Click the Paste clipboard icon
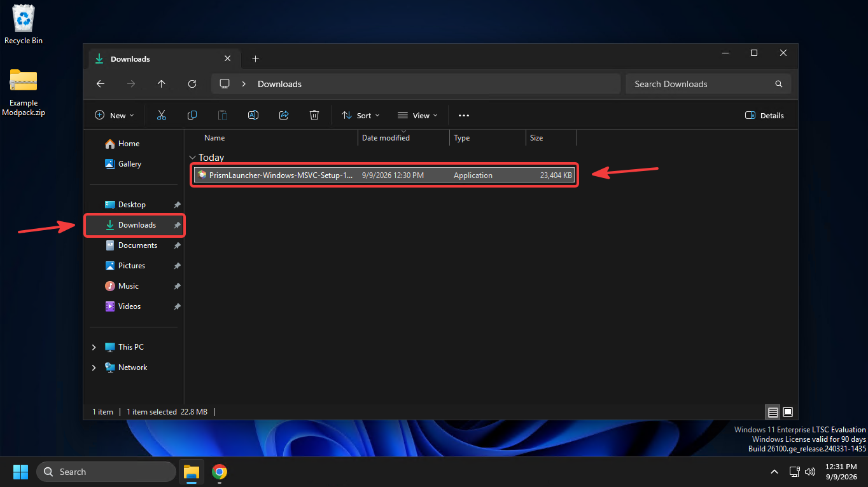The width and height of the screenshot is (868, 487). coord(223,115)
